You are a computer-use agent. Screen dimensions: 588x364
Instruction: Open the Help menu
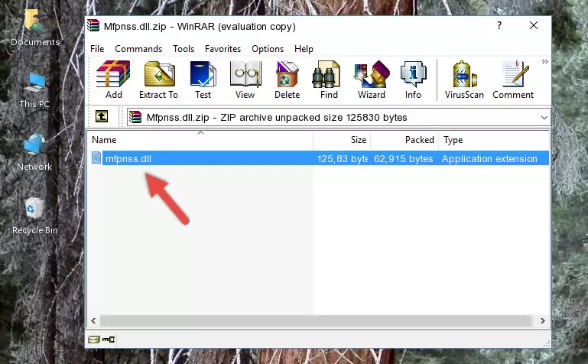[304, 49]
